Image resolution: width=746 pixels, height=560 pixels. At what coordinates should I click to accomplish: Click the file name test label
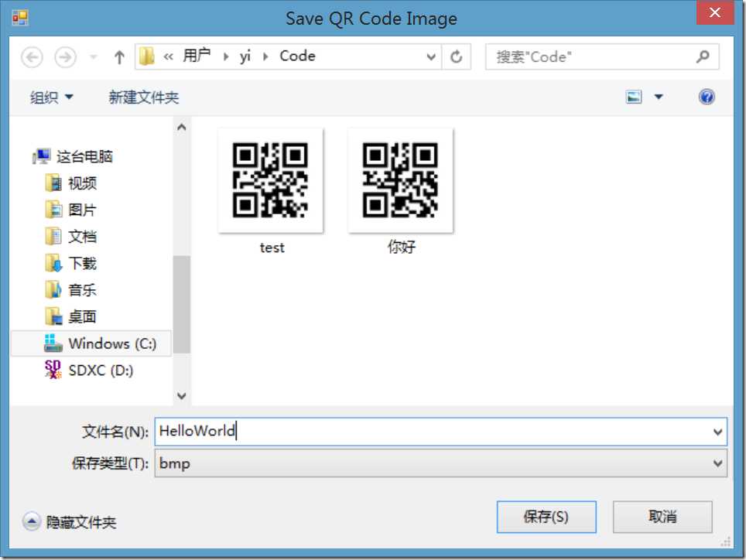272,248
